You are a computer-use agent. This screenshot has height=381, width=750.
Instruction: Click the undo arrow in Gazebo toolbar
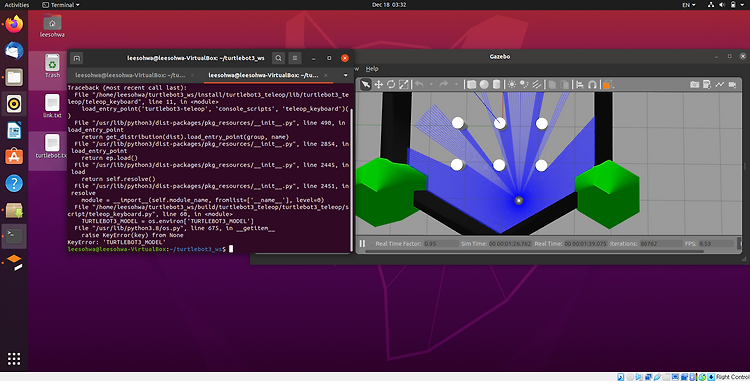click(419, 85)
